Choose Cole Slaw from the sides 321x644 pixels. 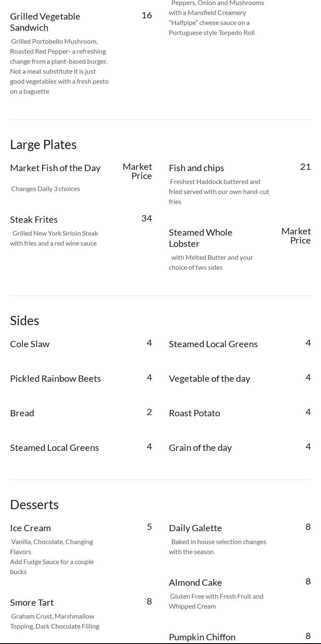[30, 344]
